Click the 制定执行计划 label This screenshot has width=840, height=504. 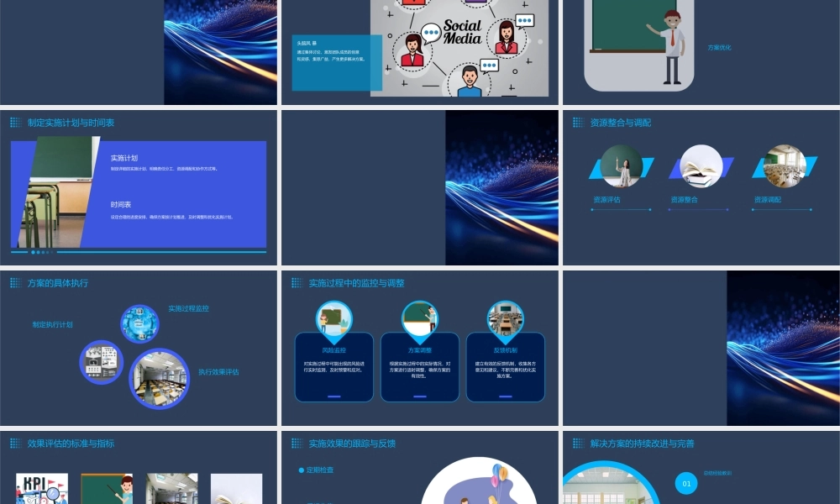52,324
